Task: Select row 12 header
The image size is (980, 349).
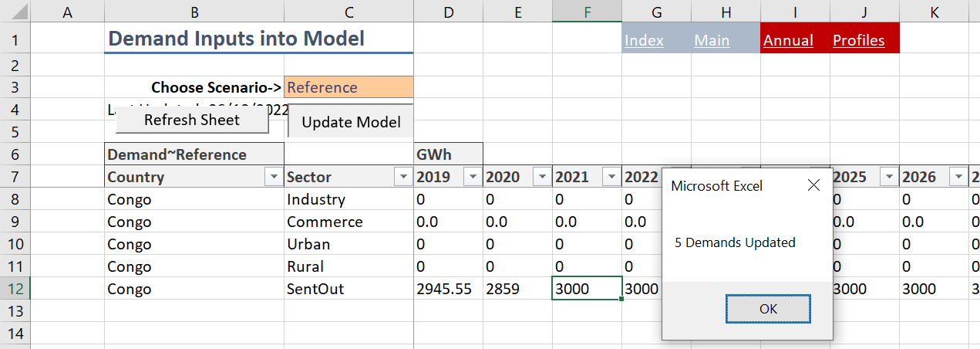Action: point(16,289)
